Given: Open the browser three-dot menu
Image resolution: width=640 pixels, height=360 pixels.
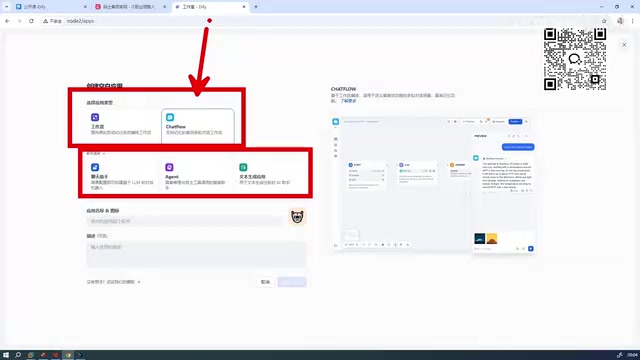Looking at the screenshot, I should pos(633,21).
